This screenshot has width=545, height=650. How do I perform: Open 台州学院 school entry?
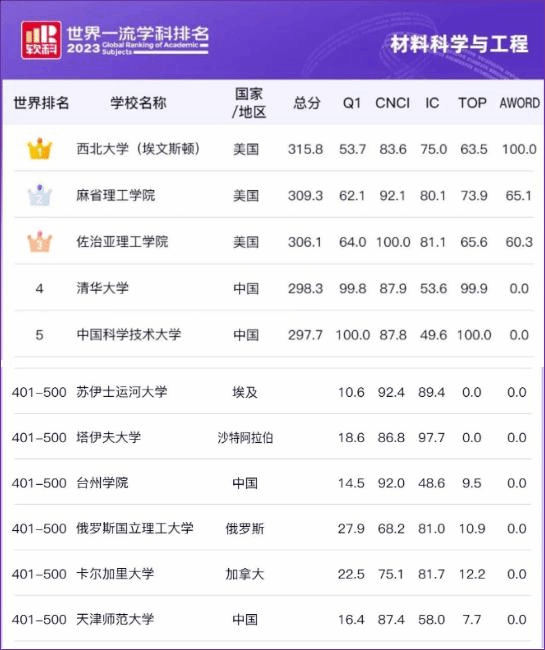click(x=102, y=483)
